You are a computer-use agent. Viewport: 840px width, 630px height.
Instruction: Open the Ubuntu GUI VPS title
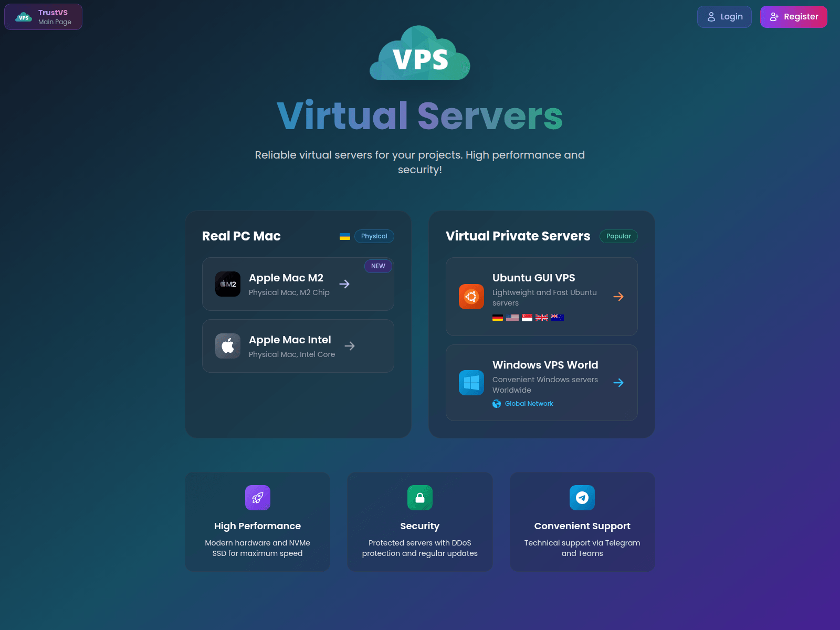click(534, 278)
